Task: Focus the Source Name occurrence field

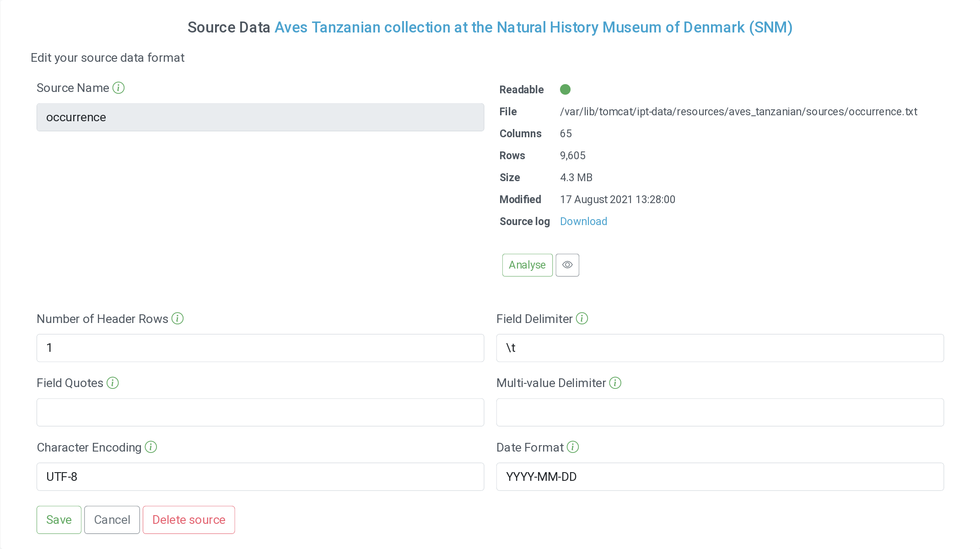Action: click(x=260, y=118)
